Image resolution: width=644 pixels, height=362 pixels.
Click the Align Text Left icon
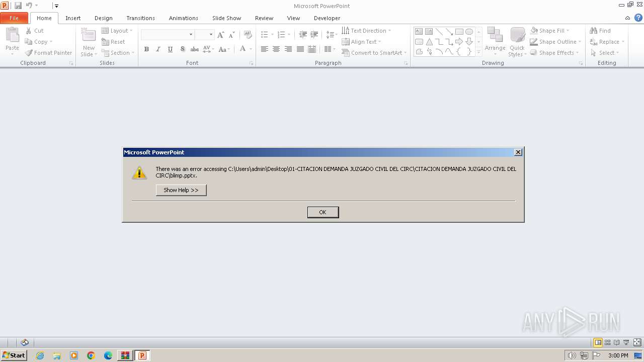264,49
